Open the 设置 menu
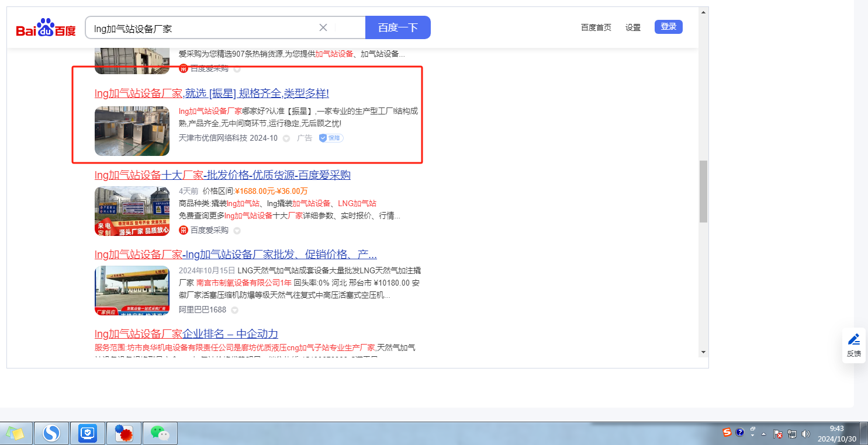The image size is (868, 445). click(x=633, y=27)
